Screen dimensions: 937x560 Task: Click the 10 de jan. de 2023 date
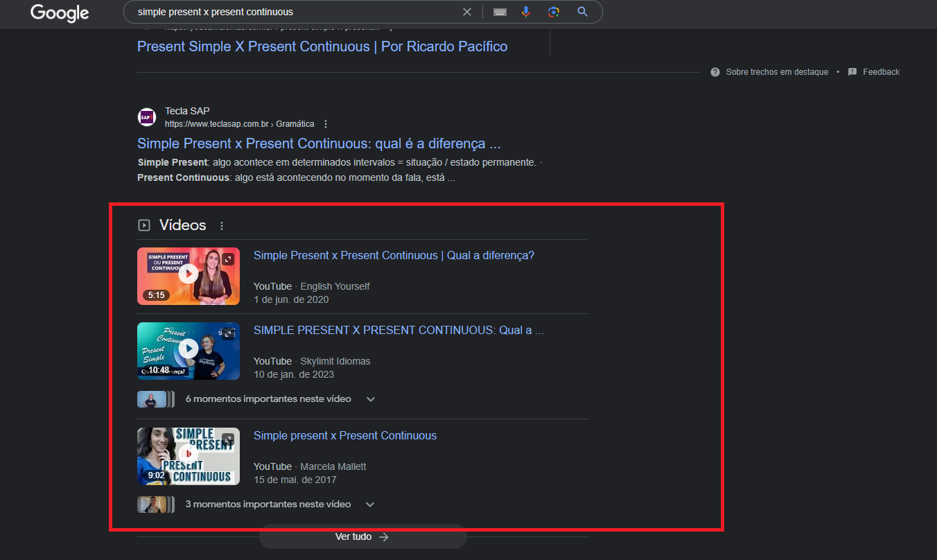coord(294,375)
